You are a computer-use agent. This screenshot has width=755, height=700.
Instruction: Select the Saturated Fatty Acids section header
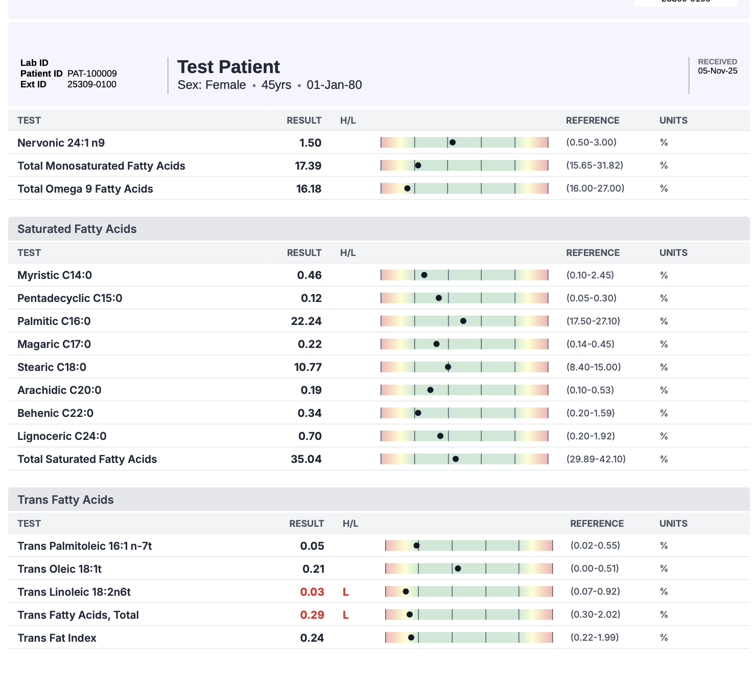click(x=77, y=229)
